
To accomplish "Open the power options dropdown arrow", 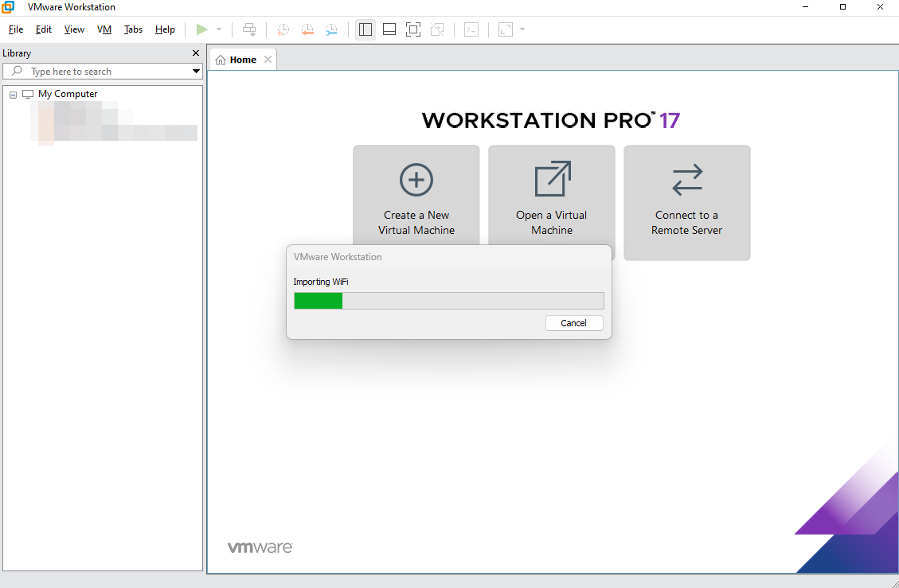I will [x=219, y=29].
